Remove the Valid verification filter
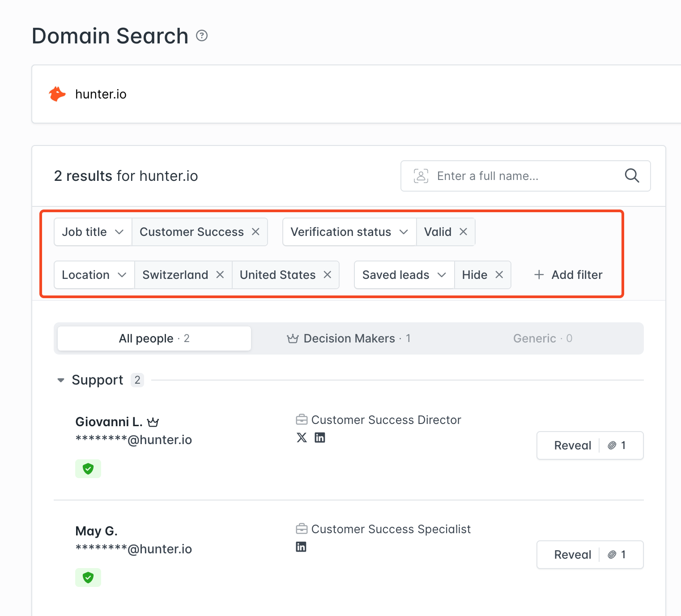The height and width of the screenshot is (616, 681). pos(463,232)
